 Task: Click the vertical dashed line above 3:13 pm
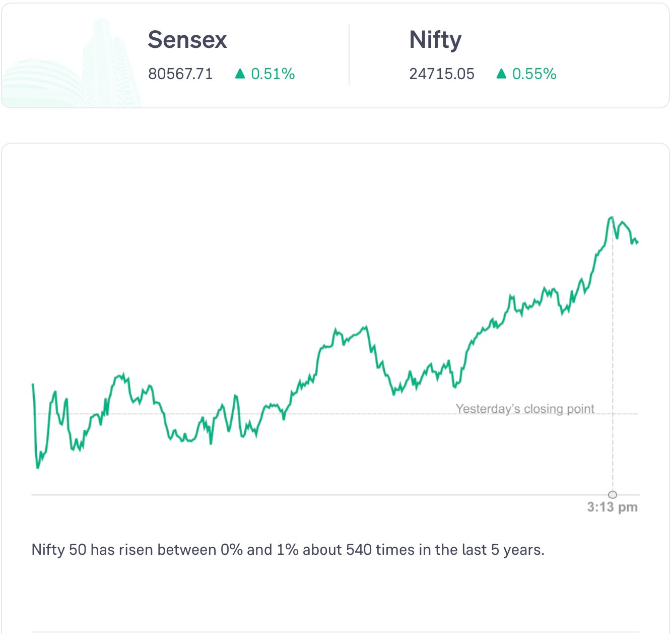point(613,353)
